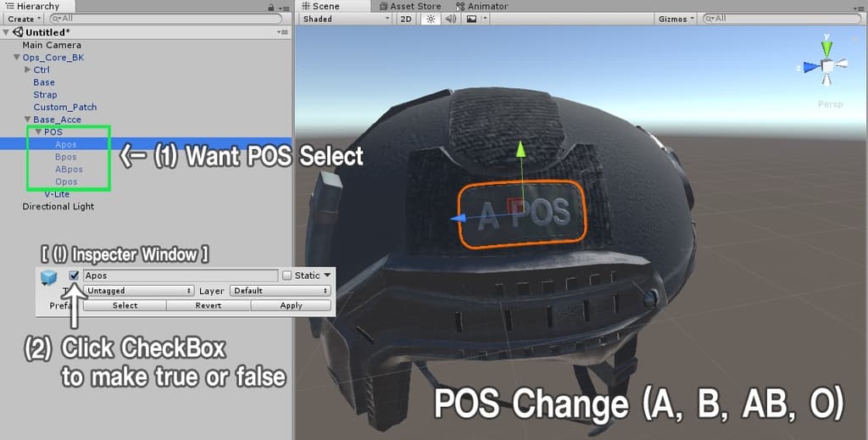Open the Default layer dropdown

coord(280,291)
